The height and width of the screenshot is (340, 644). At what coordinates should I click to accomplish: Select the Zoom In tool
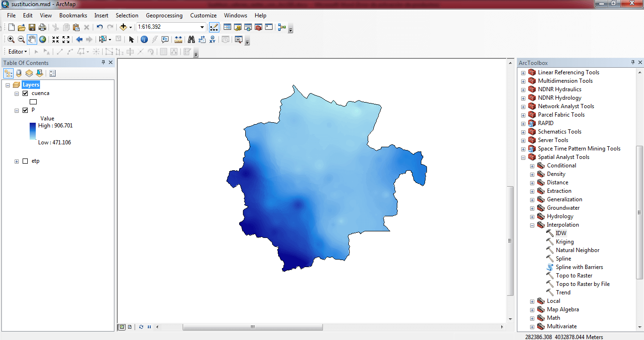[x=11, y=40]
